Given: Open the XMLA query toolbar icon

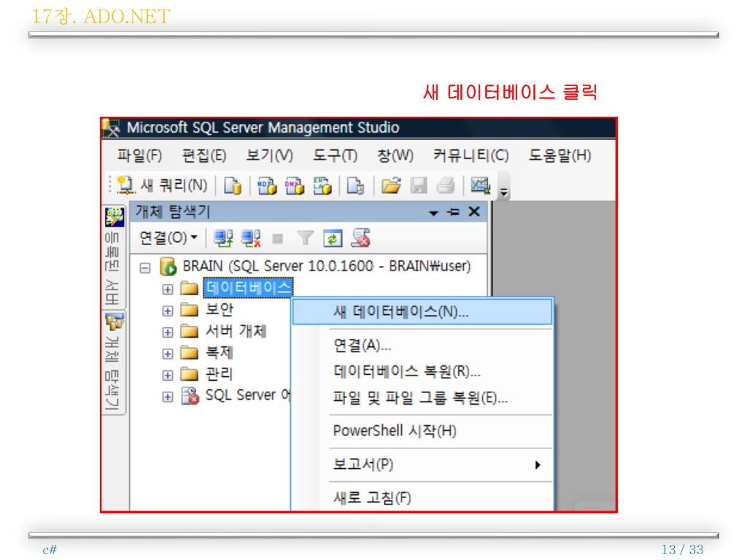Looking at the screenshot, I should click(322, 186).
